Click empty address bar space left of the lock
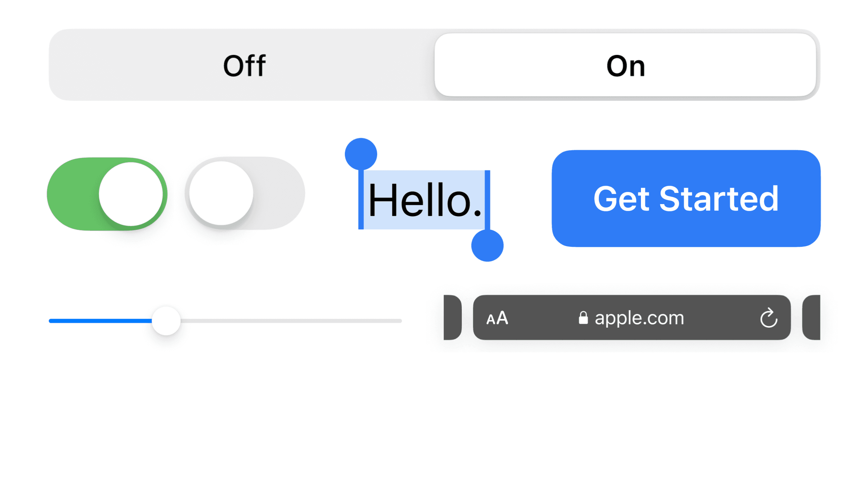This screenshot has height=488, width=868. 542,318
